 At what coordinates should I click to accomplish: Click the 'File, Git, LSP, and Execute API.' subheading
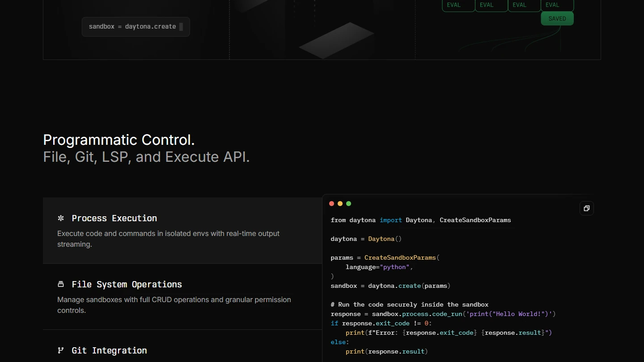[146, 157]
